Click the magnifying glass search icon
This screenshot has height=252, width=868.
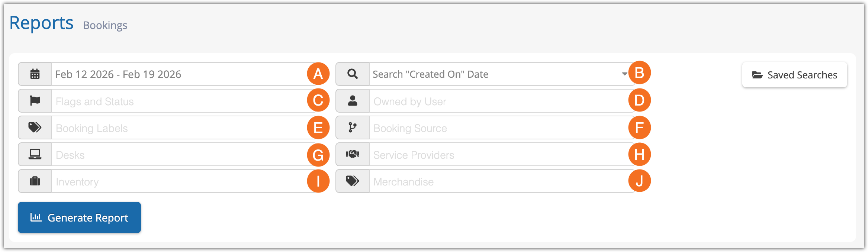(x=353, y=74)
